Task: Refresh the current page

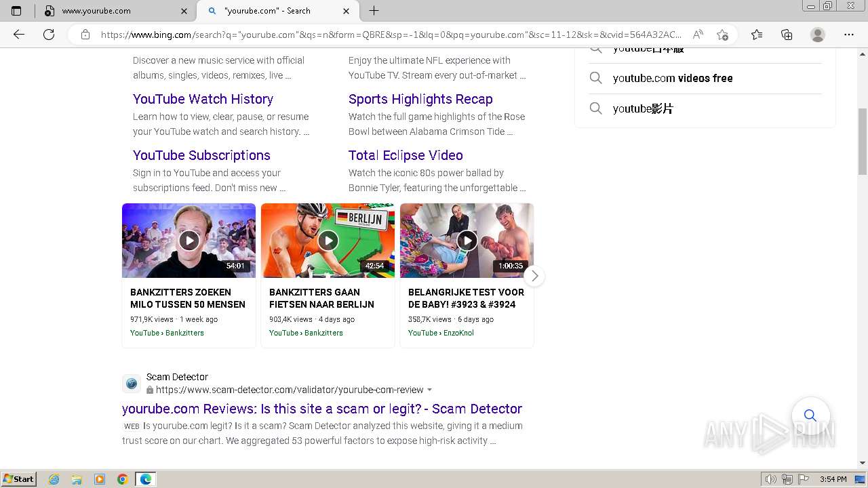Action: (x=49, y=35)
